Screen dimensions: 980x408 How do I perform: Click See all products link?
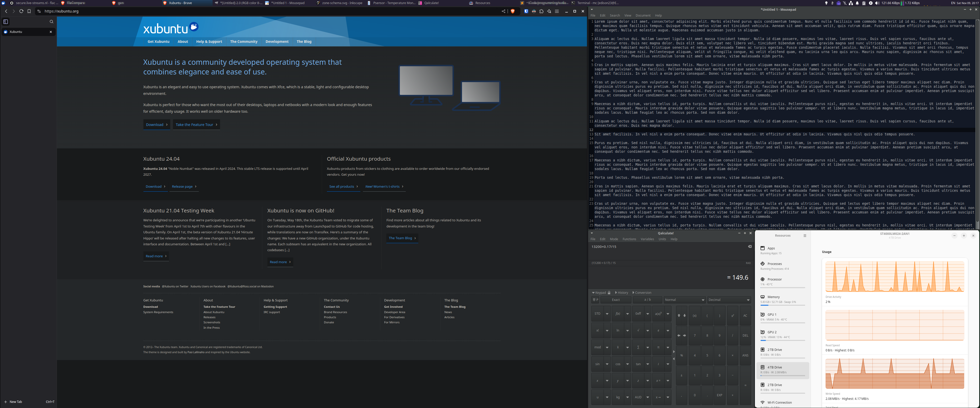point(343,187)
